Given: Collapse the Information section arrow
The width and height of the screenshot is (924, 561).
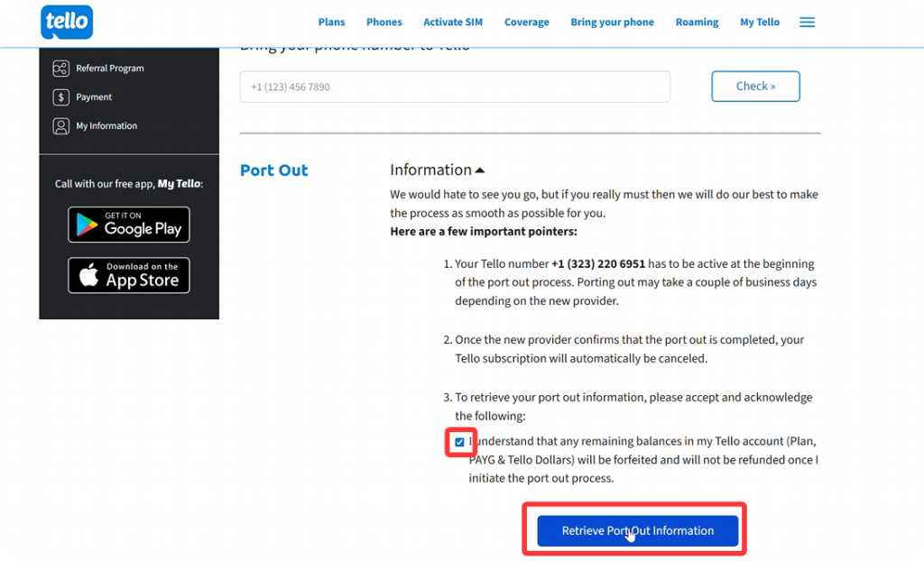Looking at the screenshot, I should click(480, 170).
